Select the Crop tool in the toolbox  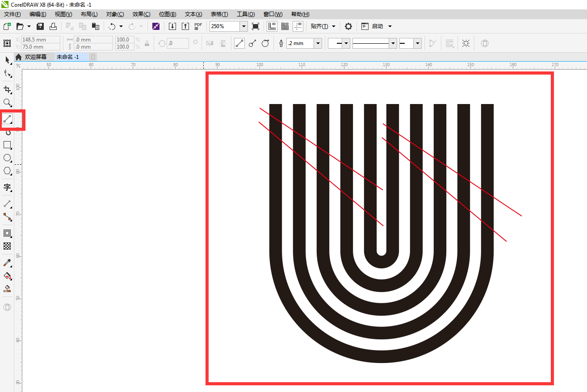tap(7, 89)
